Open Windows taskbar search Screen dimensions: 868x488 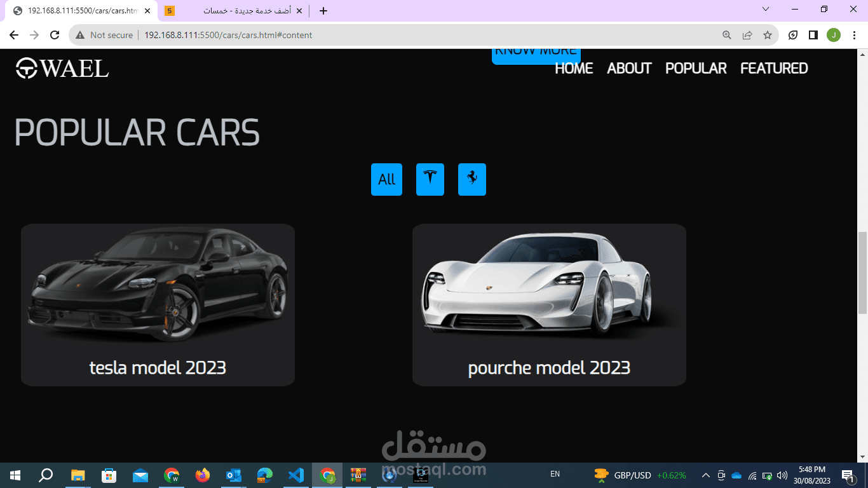tap(46, 475)
